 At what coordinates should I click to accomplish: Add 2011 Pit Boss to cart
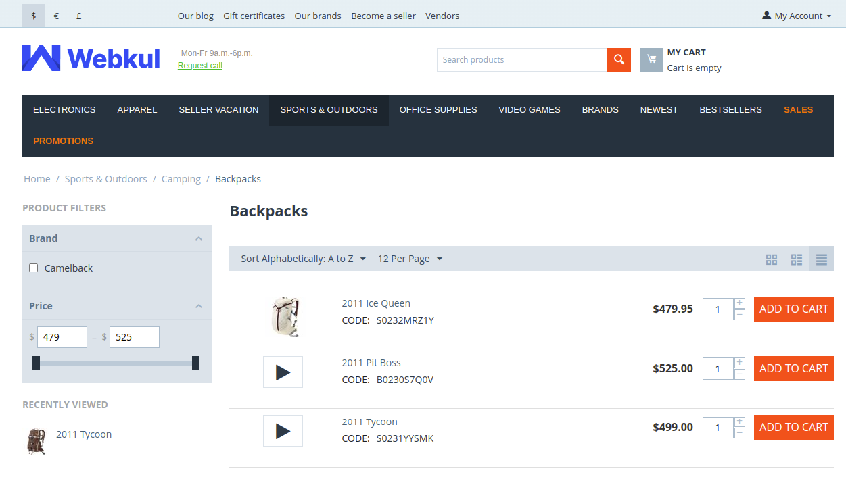(x=793, y=368)
